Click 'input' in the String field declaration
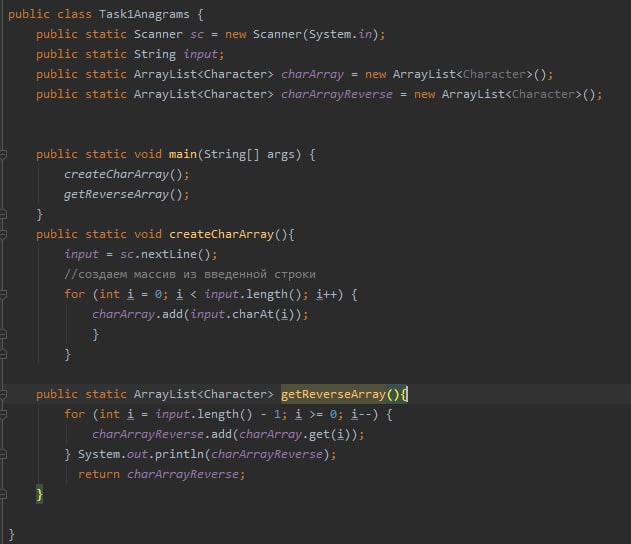 pos(200,54)
